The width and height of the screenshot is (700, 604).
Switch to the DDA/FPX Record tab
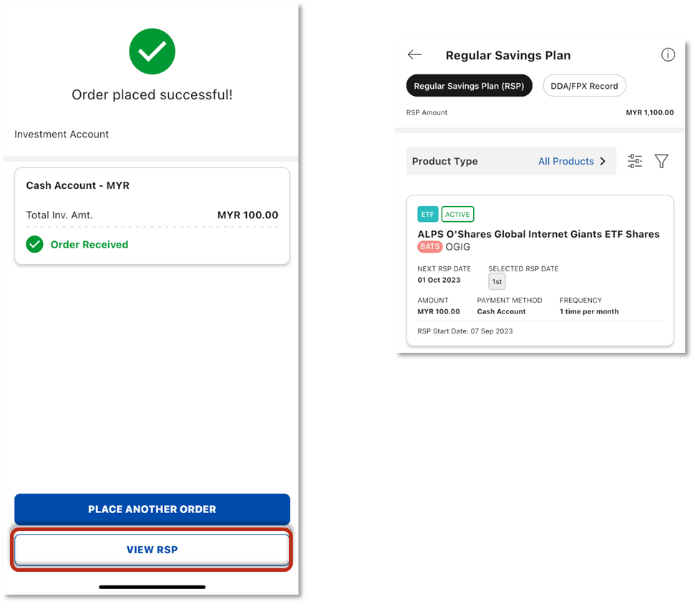pyautogui.click(x=584, y=85)
